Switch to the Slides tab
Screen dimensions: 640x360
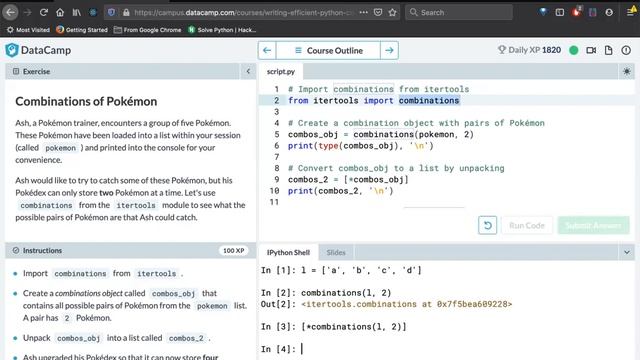click(336, 252)
